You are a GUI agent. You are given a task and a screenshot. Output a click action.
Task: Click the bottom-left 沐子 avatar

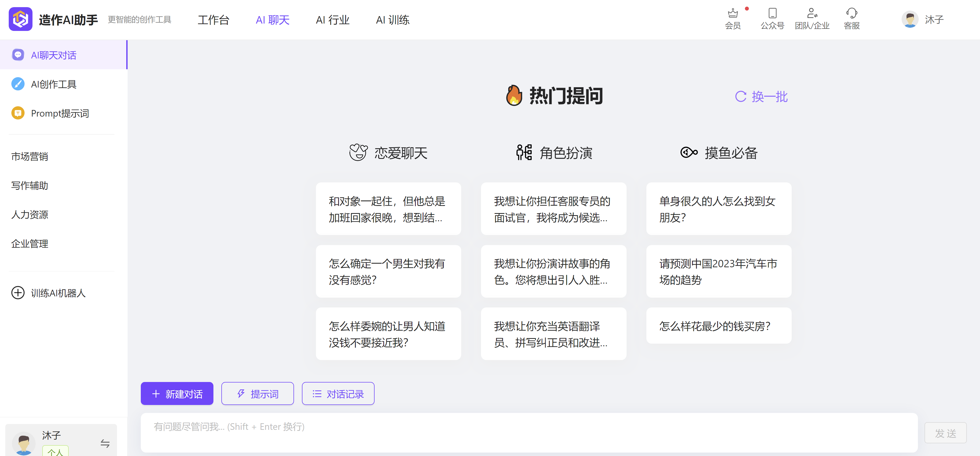click(x=24, y=443)
